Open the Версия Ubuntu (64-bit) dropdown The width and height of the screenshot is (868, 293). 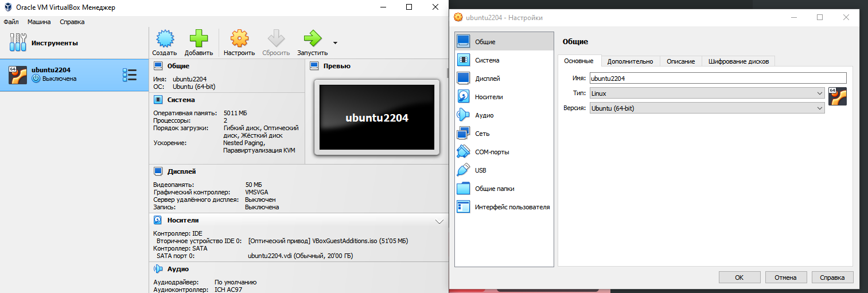click(707, 108)
